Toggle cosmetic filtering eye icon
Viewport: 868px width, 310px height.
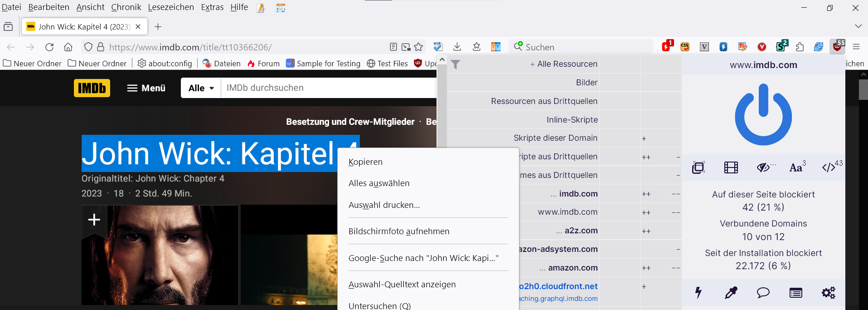pyautogui.click(x=764, y=167)
